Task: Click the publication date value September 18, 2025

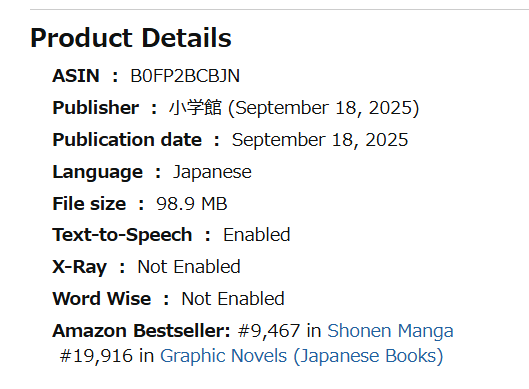Action: (320, 140)
